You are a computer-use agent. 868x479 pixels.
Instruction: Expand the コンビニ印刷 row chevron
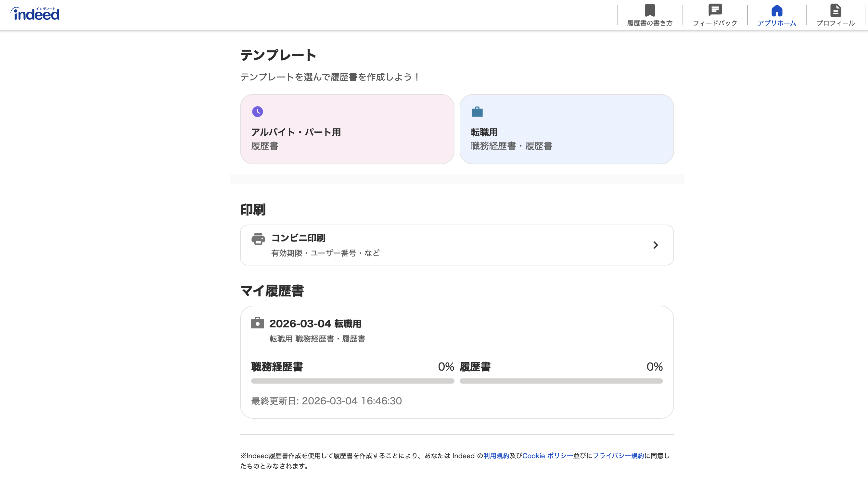click(655, 245)
